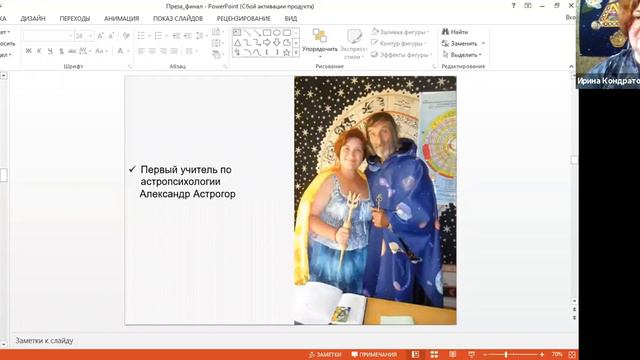Open numbered list dropdown
Screen dimensions: 640x360
click(x=167, y=36)
